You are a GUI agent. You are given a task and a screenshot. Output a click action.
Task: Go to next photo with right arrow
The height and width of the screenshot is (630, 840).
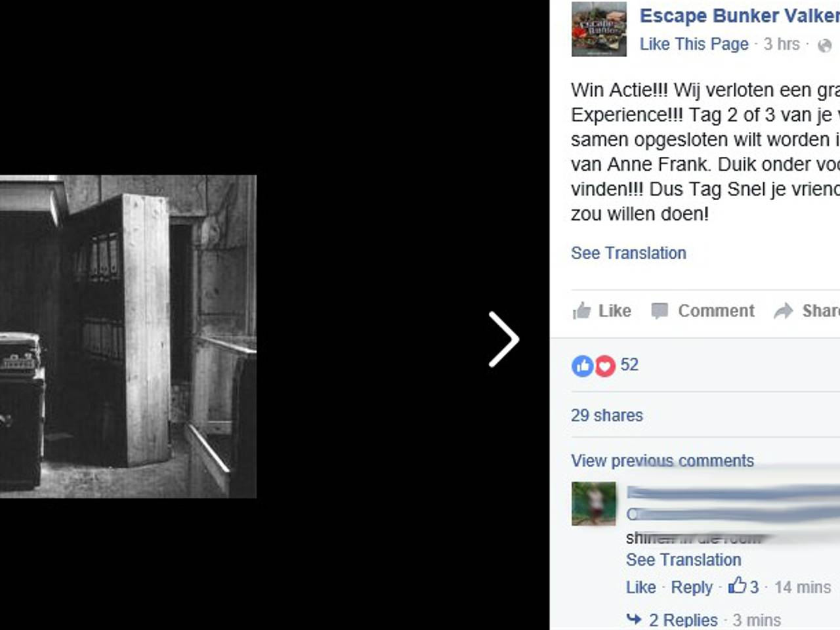point(504,339)
